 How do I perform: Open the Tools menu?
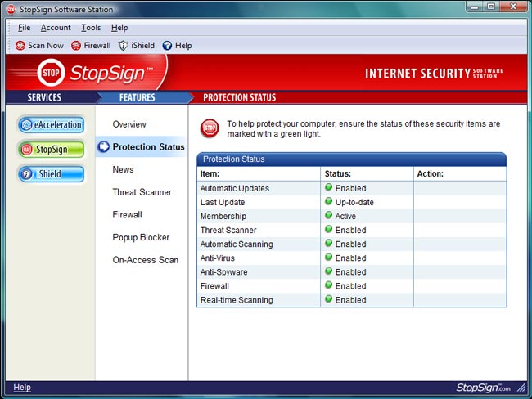(x=91, y=28)
